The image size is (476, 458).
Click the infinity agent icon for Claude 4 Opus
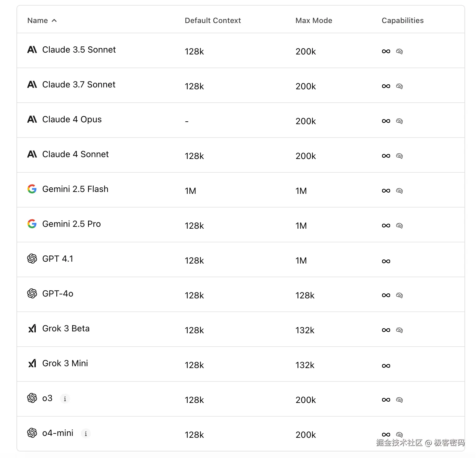[386, 121]
